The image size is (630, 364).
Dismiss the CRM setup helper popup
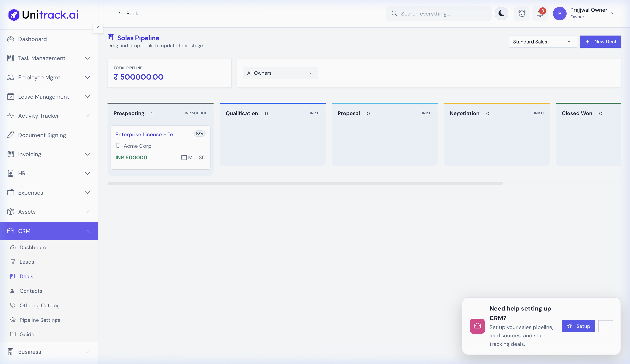pyautogui.click(x=606, y=326)
